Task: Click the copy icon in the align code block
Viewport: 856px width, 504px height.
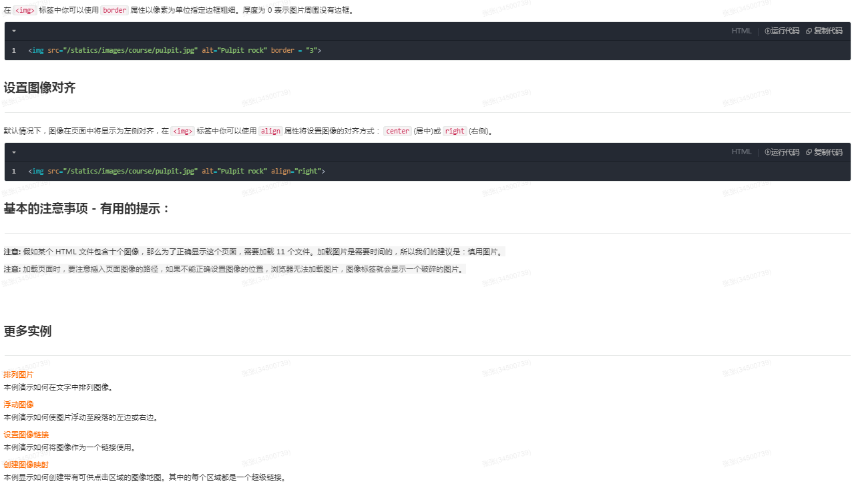Action: click(x=809, y=152)
